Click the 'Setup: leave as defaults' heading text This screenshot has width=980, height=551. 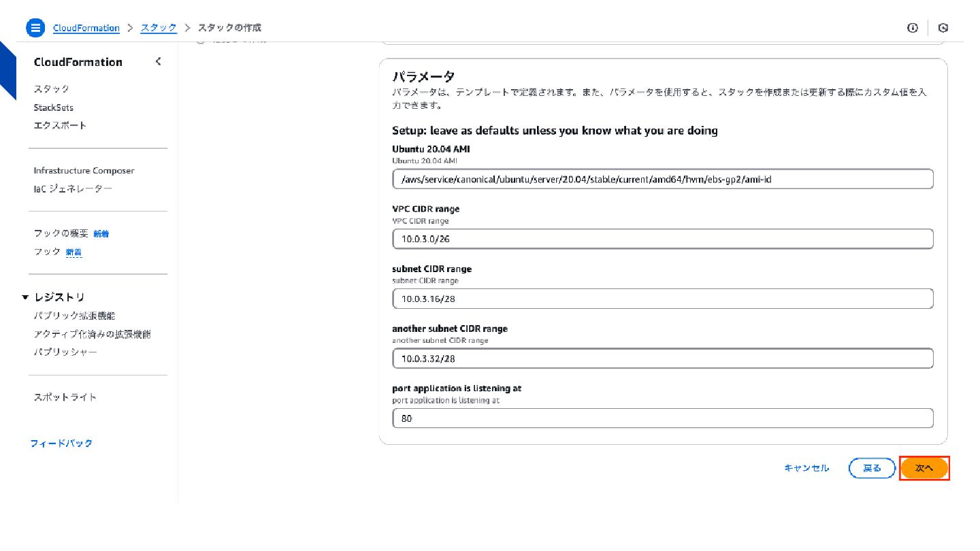click(x=555, y=130)
